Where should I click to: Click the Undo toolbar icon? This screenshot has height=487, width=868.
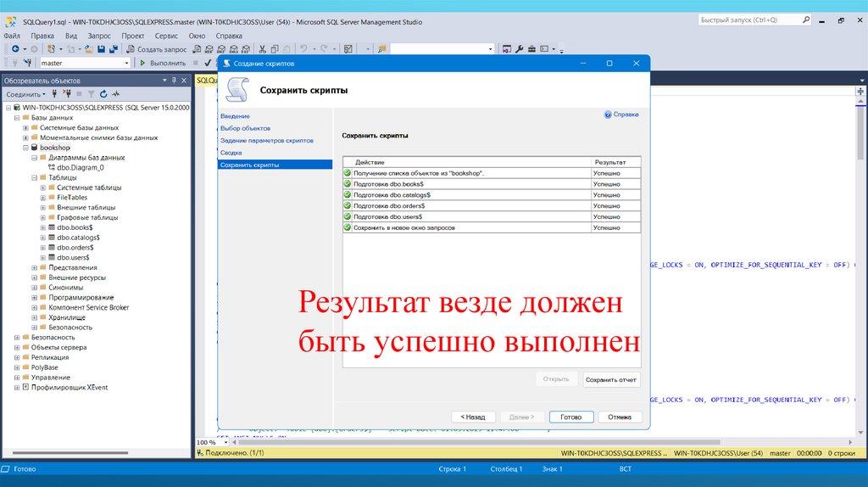[303, 49]
